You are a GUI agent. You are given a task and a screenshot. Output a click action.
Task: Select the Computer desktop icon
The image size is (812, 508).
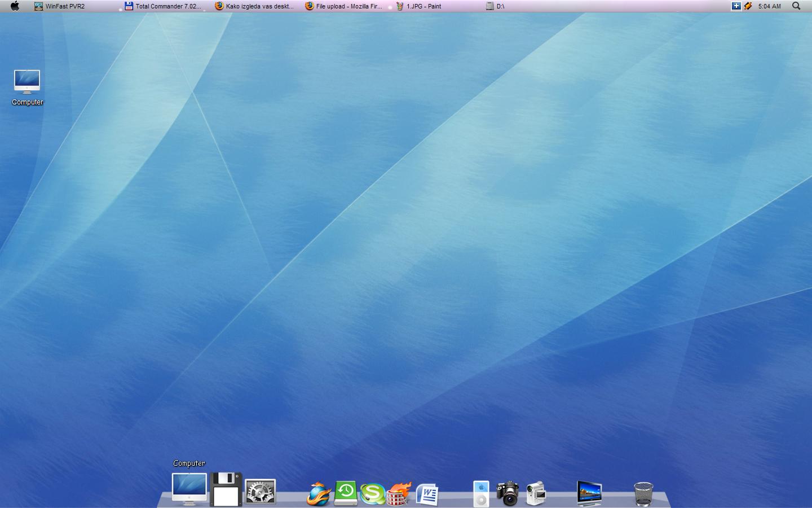[x=27, y=87]
